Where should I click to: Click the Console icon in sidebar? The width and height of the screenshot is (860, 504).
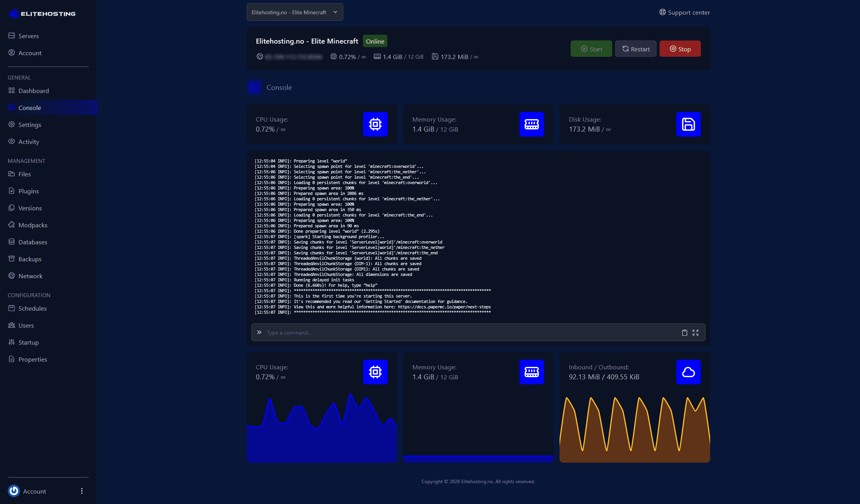[x=12, y=107]
